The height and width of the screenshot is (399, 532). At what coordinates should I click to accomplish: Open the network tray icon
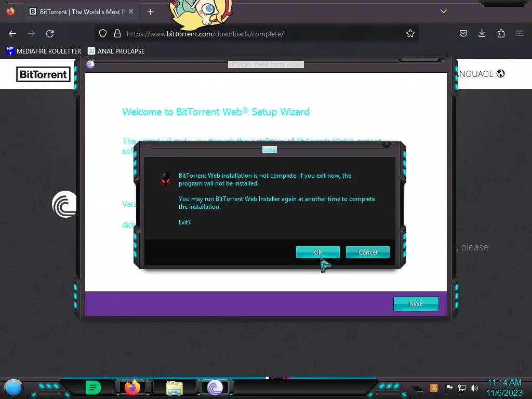pos(462,388)
